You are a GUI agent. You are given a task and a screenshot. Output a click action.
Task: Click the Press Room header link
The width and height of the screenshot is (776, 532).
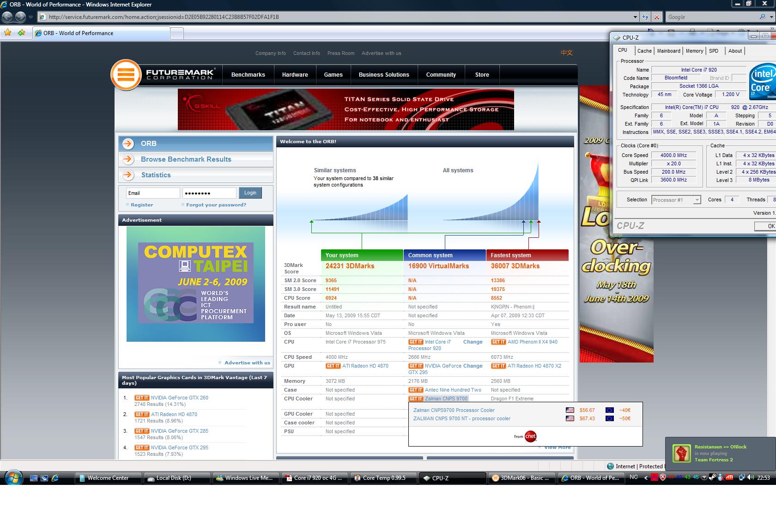pos(341,54)
